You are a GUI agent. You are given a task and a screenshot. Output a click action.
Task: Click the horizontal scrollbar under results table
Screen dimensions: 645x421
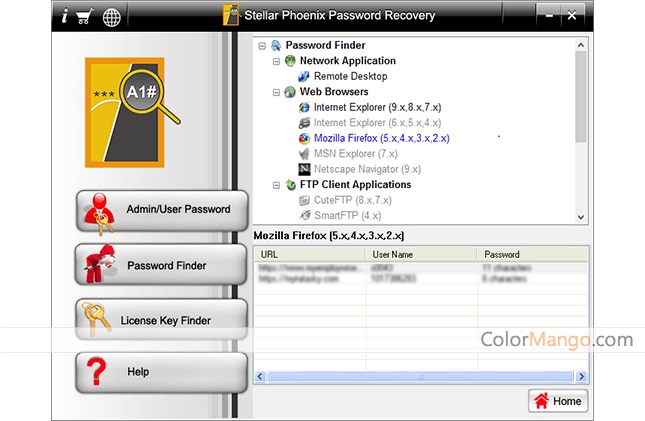[420, 377]
